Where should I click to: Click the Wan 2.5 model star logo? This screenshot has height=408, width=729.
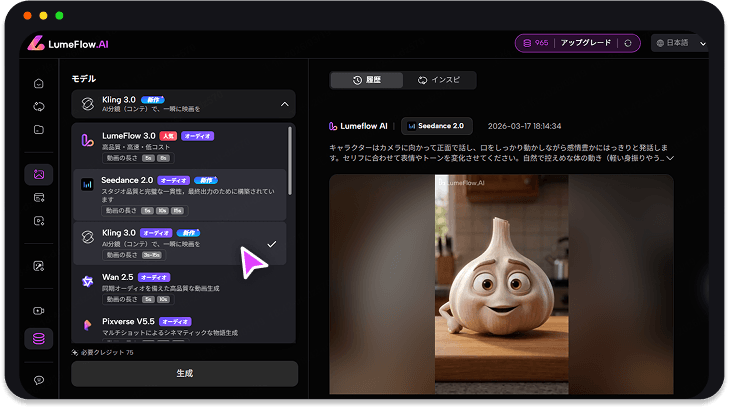tap(87, 281)
